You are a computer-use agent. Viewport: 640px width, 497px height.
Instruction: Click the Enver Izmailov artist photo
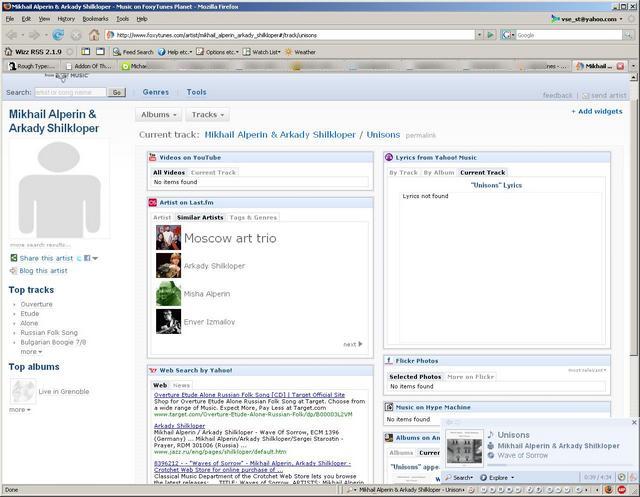[x=169, y=322]
